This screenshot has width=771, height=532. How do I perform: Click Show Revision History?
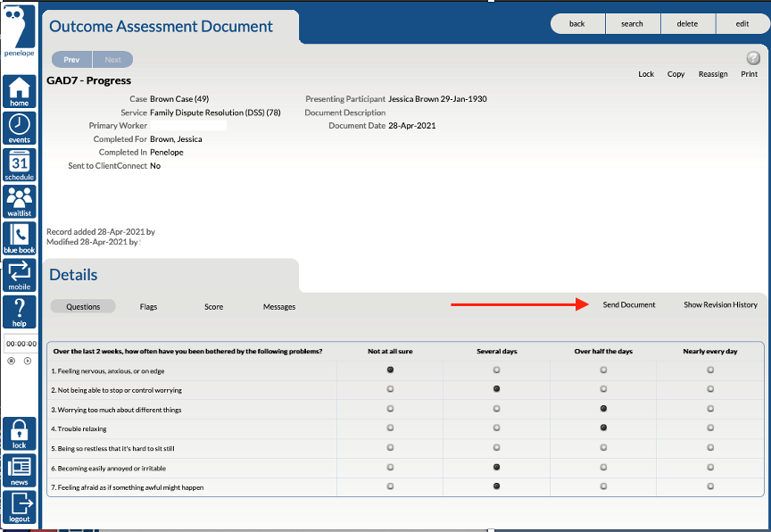tap(720, 304)
